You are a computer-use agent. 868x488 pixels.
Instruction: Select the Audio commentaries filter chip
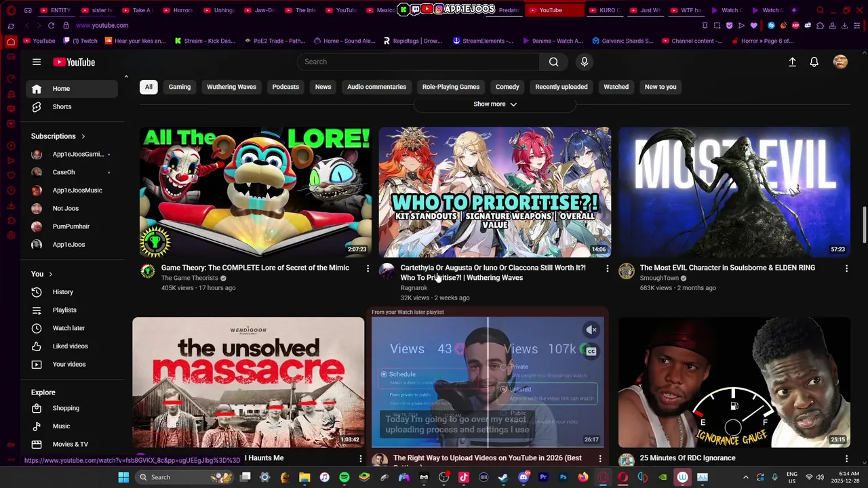click(376, 87)
